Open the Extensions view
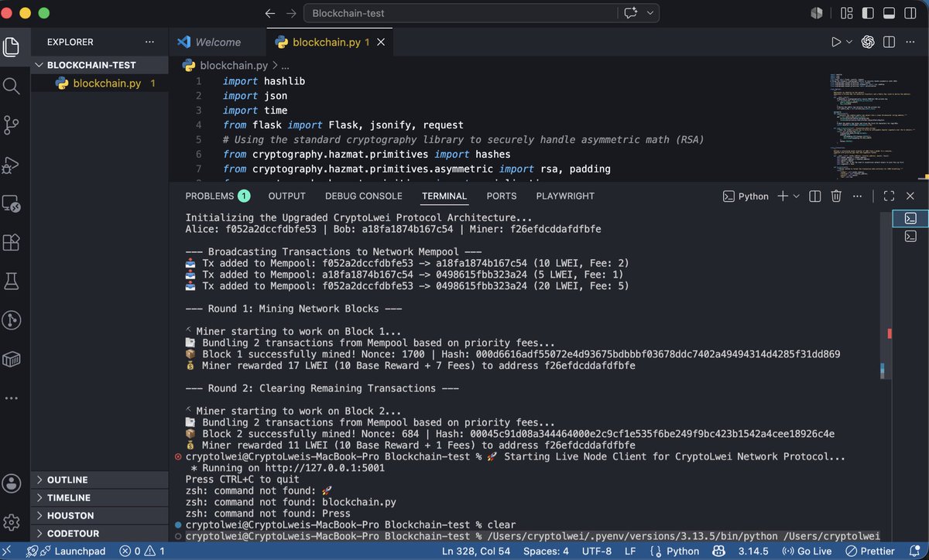 (12, 243)
